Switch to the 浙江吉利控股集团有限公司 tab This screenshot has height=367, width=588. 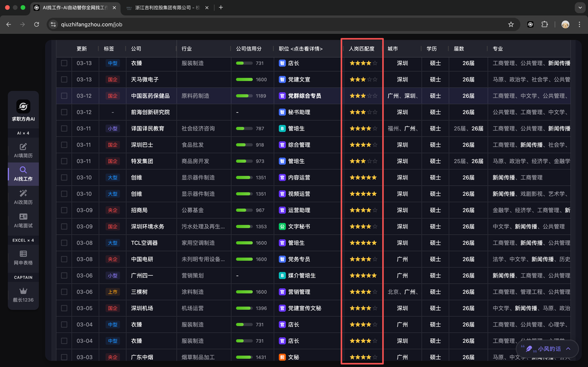click(167, 8)
